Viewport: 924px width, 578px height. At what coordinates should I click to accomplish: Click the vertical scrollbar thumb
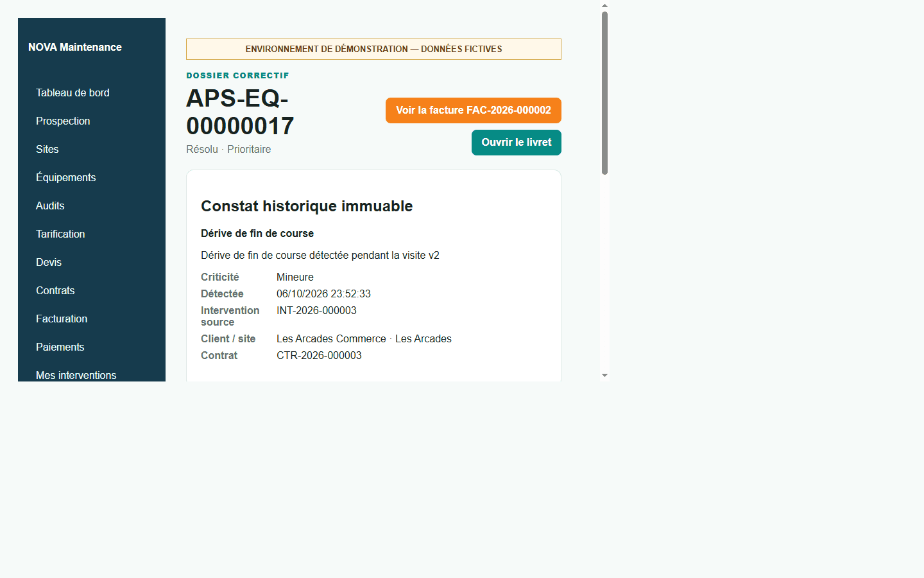(x=604, y=93)
